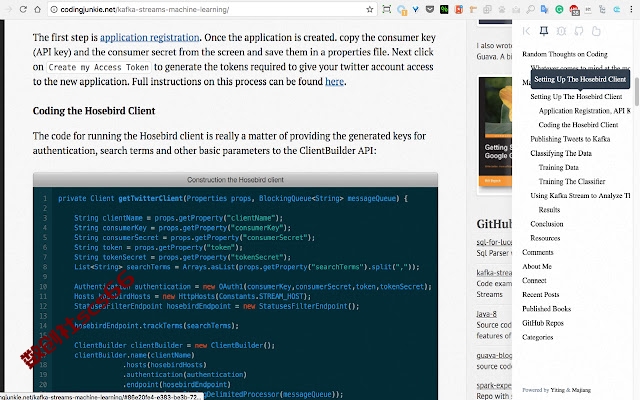Jump to Conclusion in the outline

point(547,224)
